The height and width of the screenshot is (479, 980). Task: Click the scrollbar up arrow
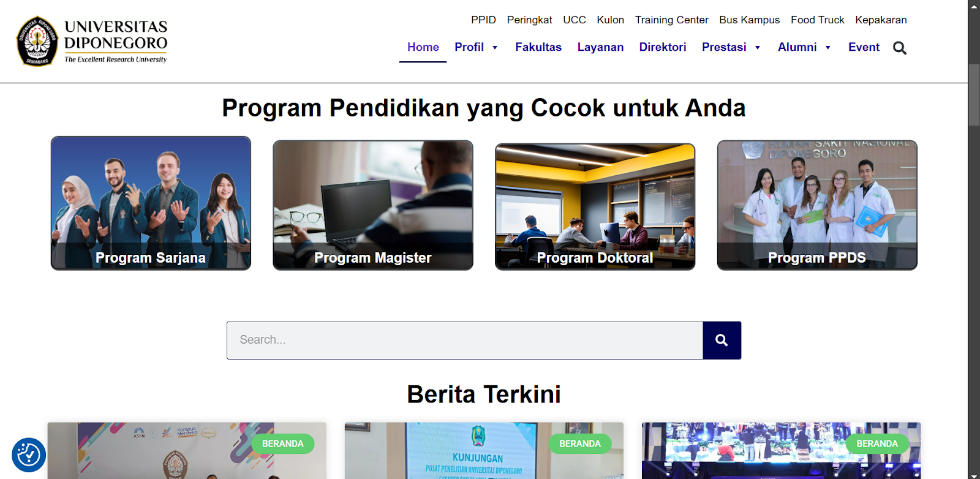coord(974,6)
